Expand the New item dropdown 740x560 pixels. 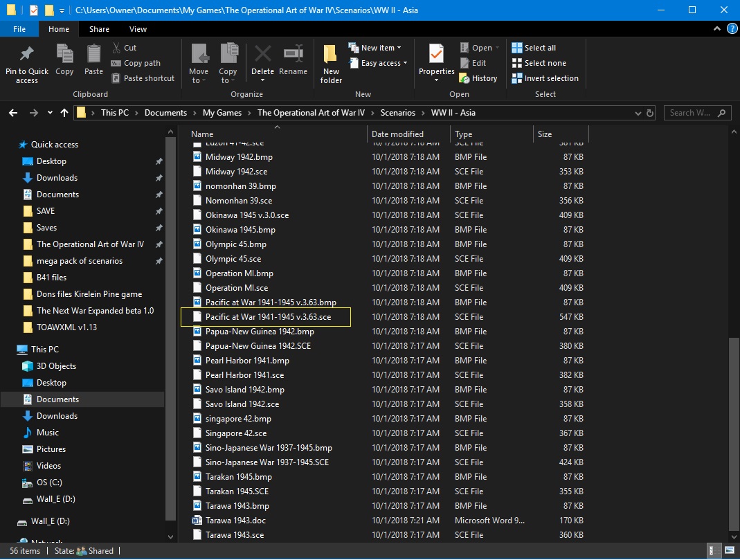(374, 48)
